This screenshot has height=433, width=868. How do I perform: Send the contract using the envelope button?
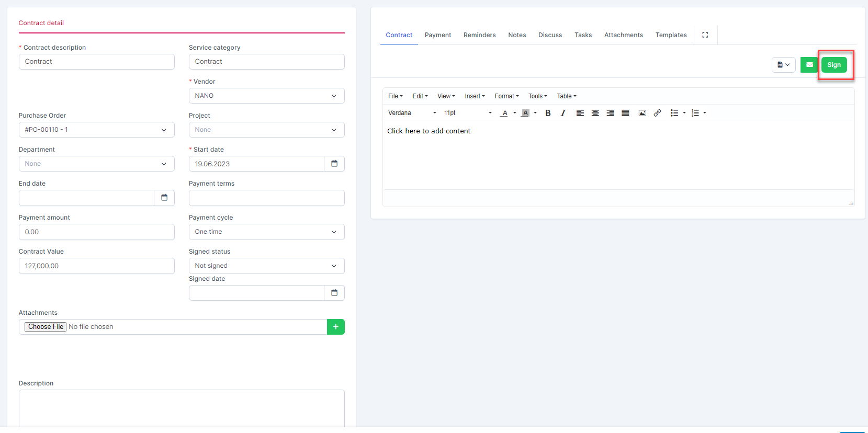click(x=809, y=65)
